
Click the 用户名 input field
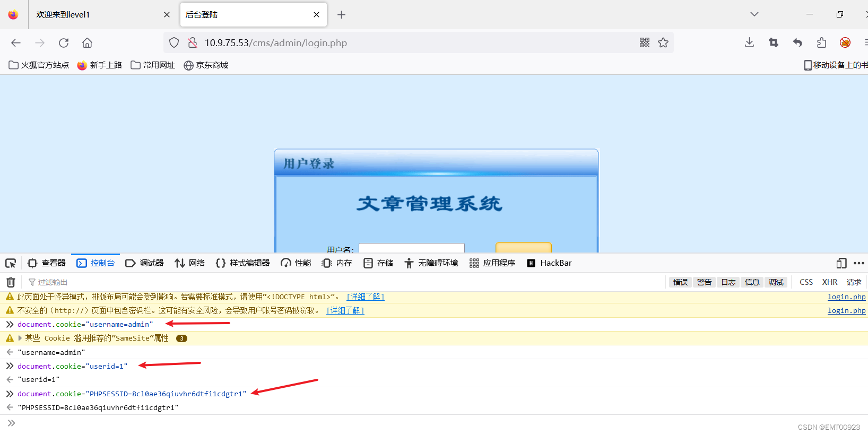(x=412, y=248)
